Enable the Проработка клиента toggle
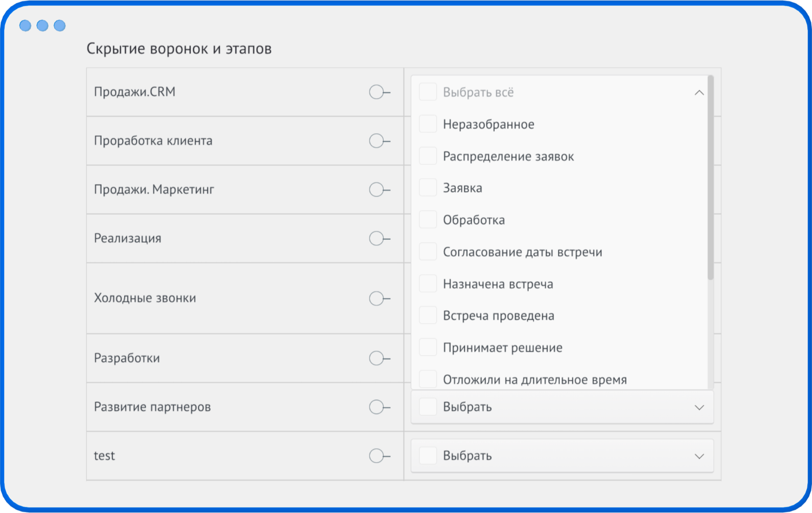This screenshot has height=513, width=812. point(379,141)
